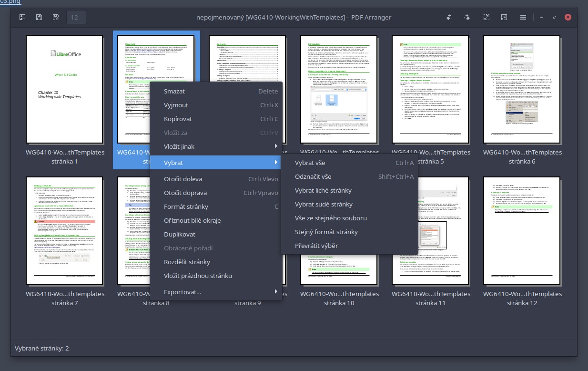This screenshot has height=371, width=588.
Task: Click the stránka 10 page label
Action: 339,299
